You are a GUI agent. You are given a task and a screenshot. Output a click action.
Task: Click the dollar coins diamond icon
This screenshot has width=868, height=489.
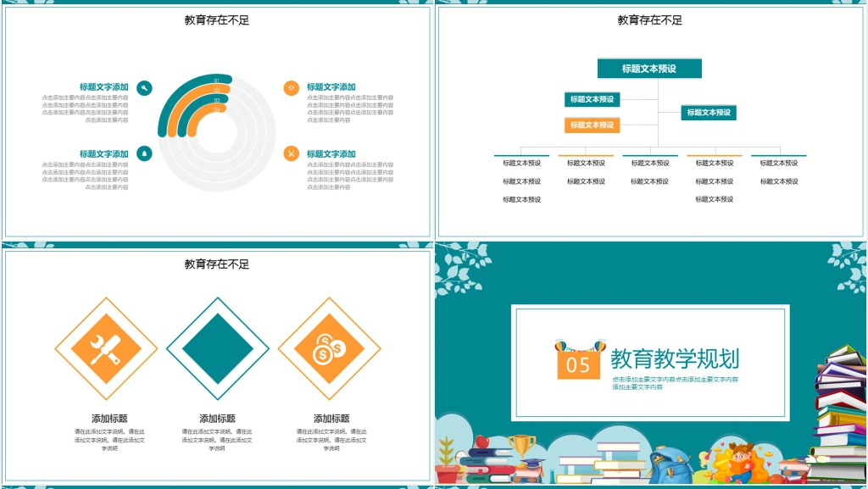(x=329, y=348)
